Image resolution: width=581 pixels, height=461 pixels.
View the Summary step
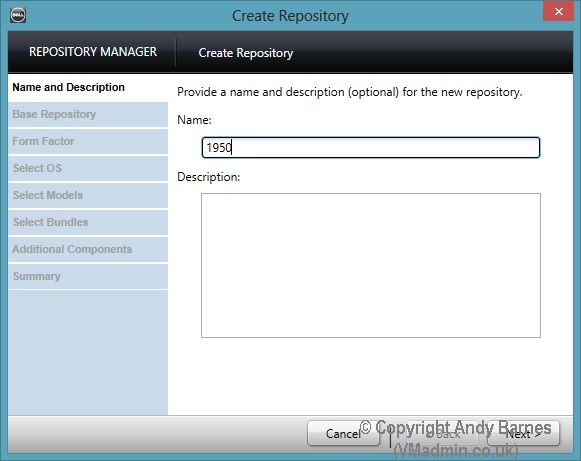88,276
